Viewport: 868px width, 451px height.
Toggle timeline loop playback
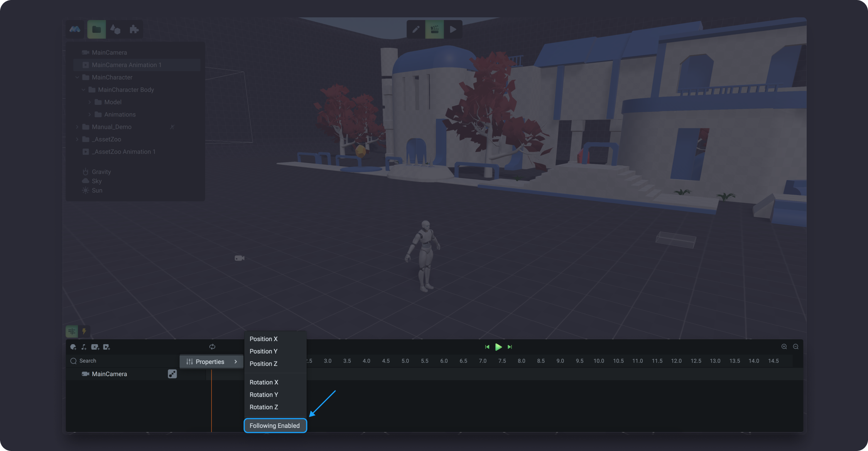click(x=212, y=347)
